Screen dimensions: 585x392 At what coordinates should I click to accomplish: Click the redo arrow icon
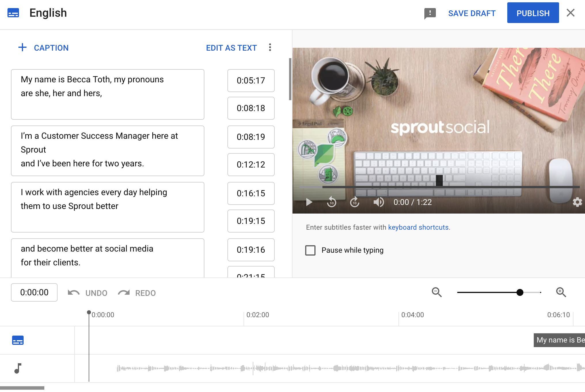pyautogui.click(x=124, y=292)
